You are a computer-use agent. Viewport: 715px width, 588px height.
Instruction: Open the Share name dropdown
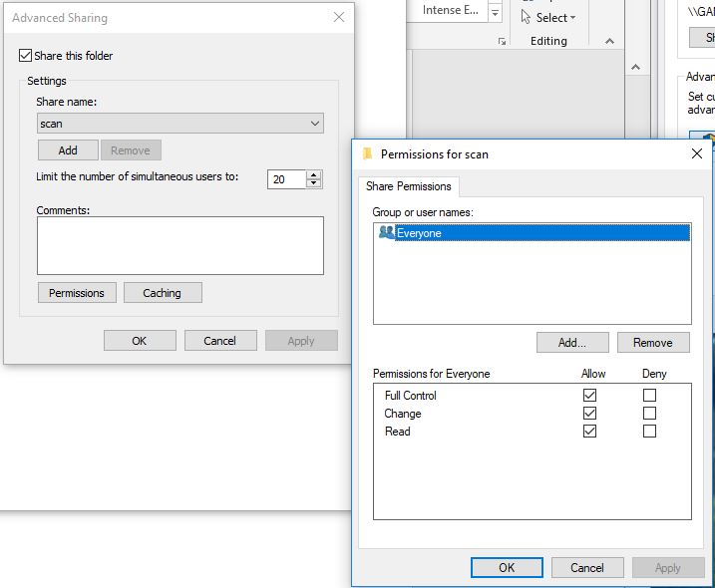click(315, 124)
